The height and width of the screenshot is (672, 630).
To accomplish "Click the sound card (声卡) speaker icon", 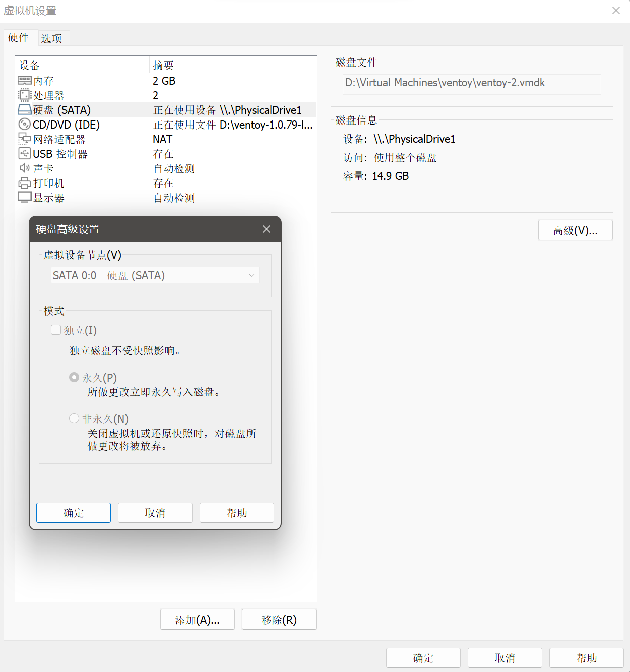I will click(x=25, y=168).
